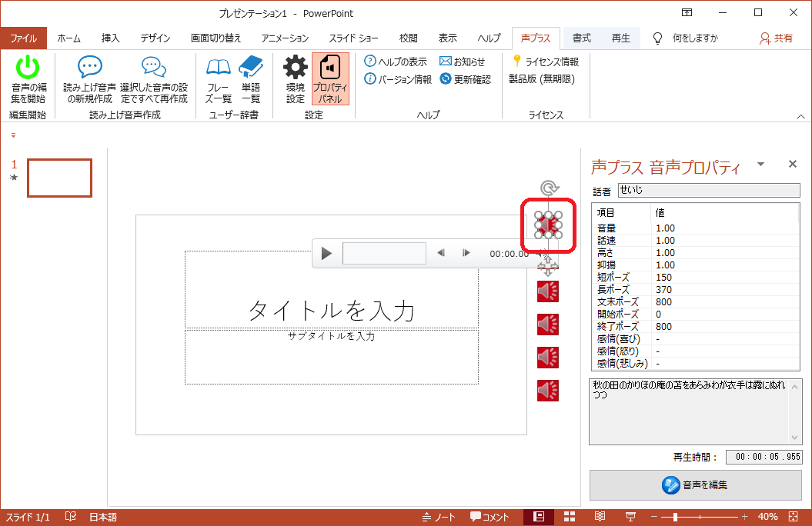Recreate all with selected audio settings

pos(154,79)
